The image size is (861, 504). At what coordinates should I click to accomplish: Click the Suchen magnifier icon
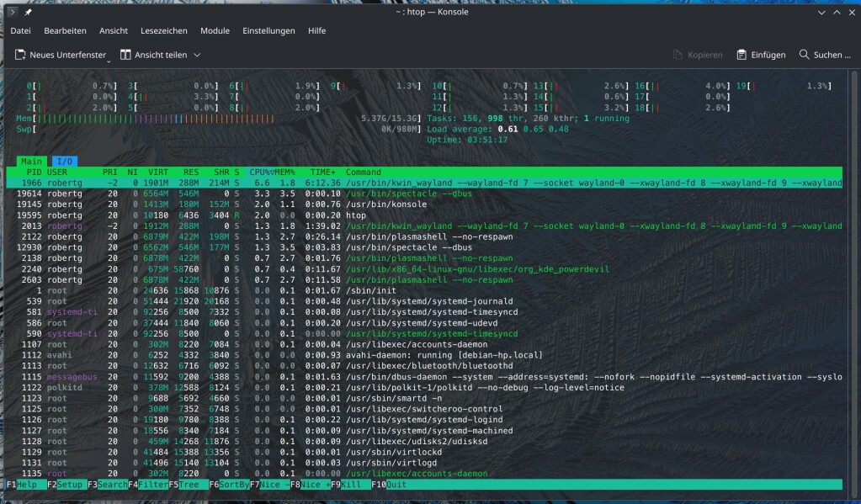805,55
